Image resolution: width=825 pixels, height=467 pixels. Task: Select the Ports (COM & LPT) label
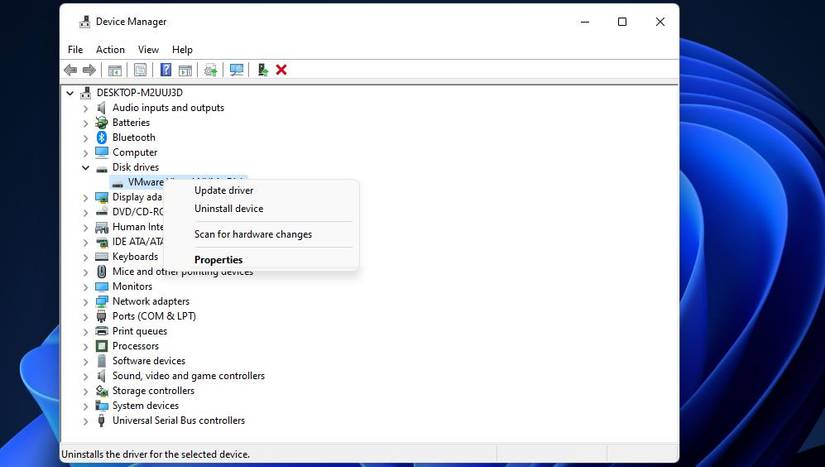click(154, 317)
